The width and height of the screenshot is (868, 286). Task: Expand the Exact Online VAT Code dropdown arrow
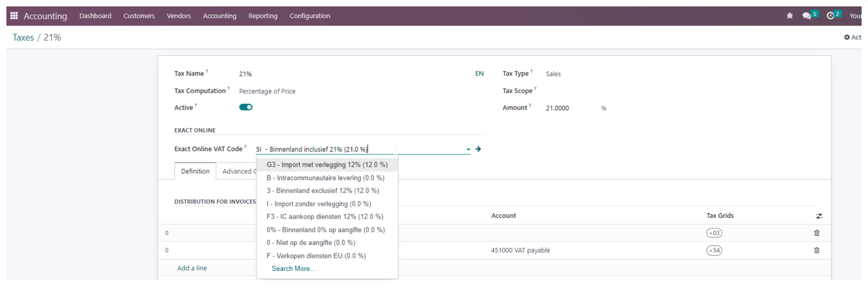(468, 150)
